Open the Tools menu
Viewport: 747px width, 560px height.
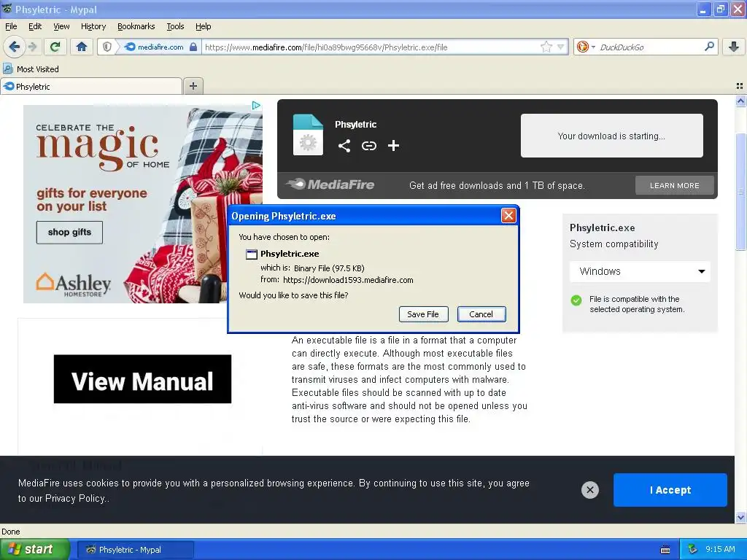[x=175, y=27]
